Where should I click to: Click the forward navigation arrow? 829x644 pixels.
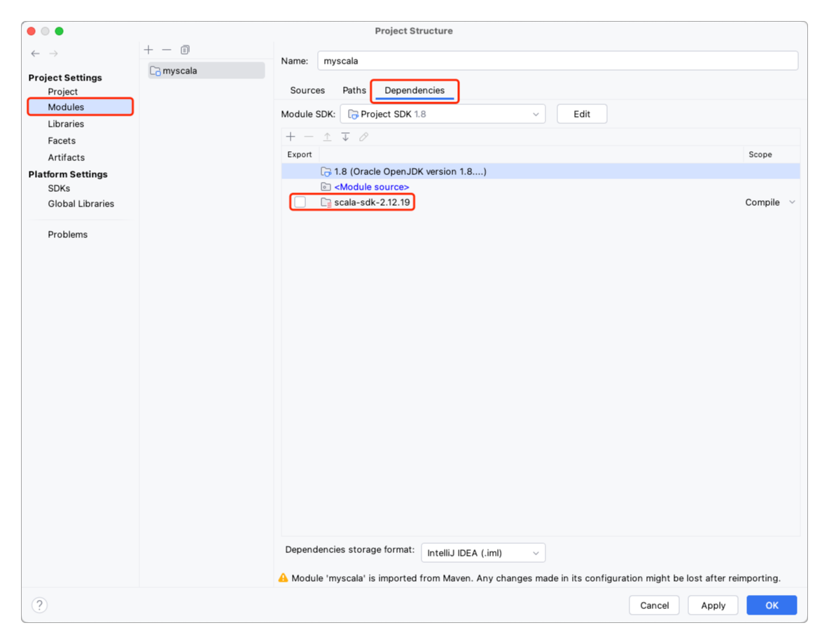(x=53, y=53)
